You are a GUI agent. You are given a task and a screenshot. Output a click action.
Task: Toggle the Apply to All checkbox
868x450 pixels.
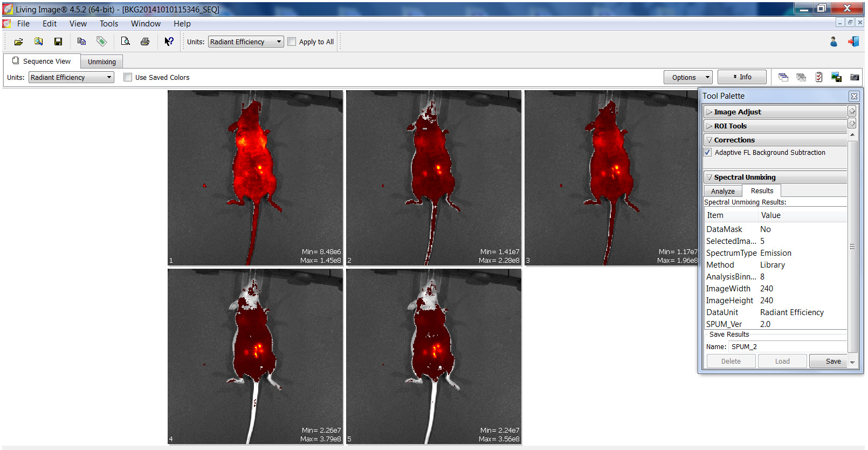(292, 42)
